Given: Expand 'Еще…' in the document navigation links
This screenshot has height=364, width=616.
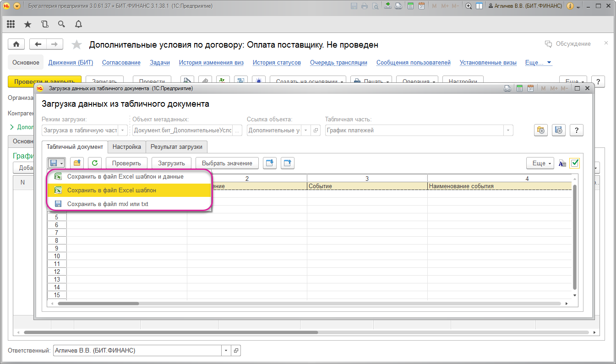Looking at the screenshot, I should [538, 63].
